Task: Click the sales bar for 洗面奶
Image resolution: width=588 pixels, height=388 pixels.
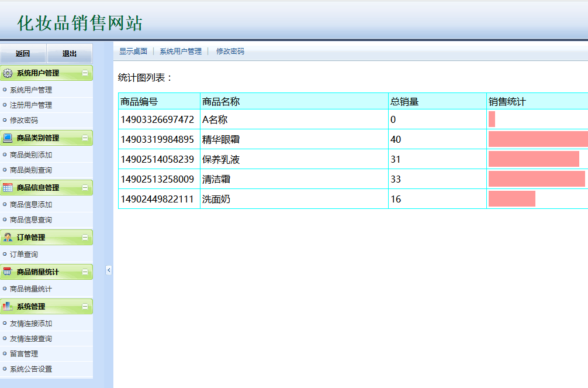Action: coord(512,199)
